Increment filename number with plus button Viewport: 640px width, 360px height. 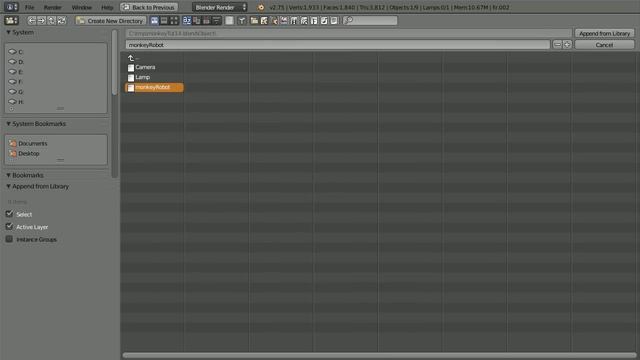pos(567,44)
